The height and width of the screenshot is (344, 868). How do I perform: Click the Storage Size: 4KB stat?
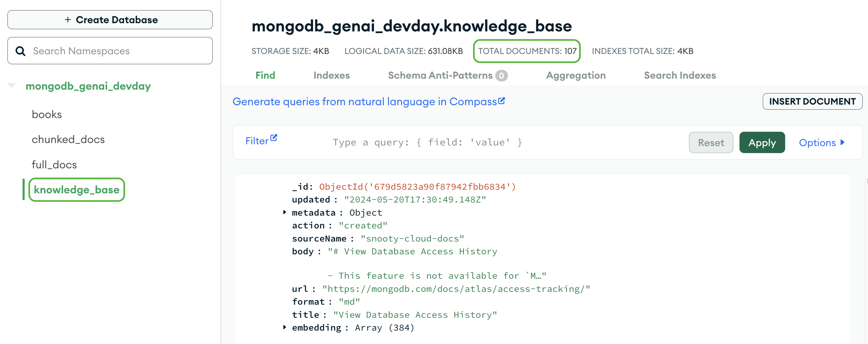pos(290,51)
